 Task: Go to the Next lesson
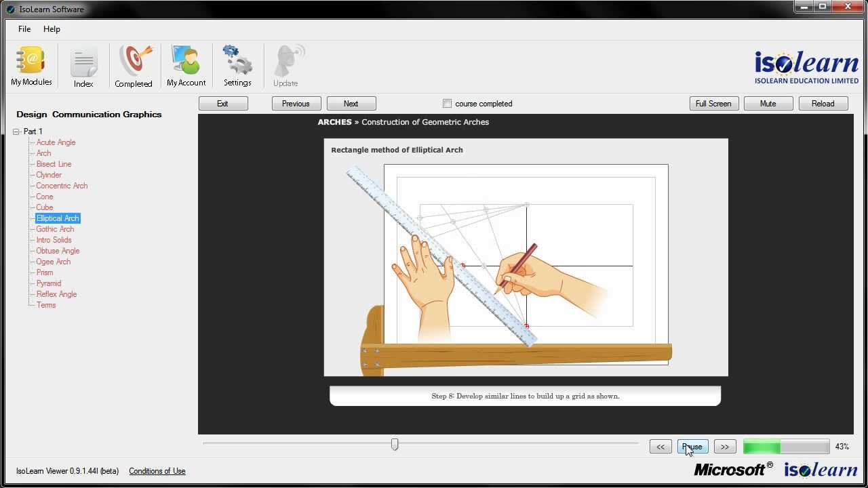[x=351, y=104]
